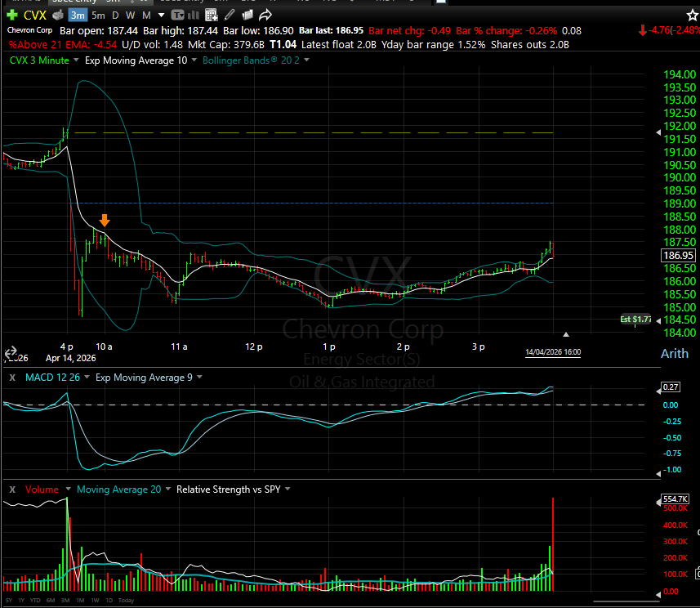Viewport: 700px width, 608px height.
Task: Click the folder templates icon
Action: pyautogui.click(x=246, y=16)
